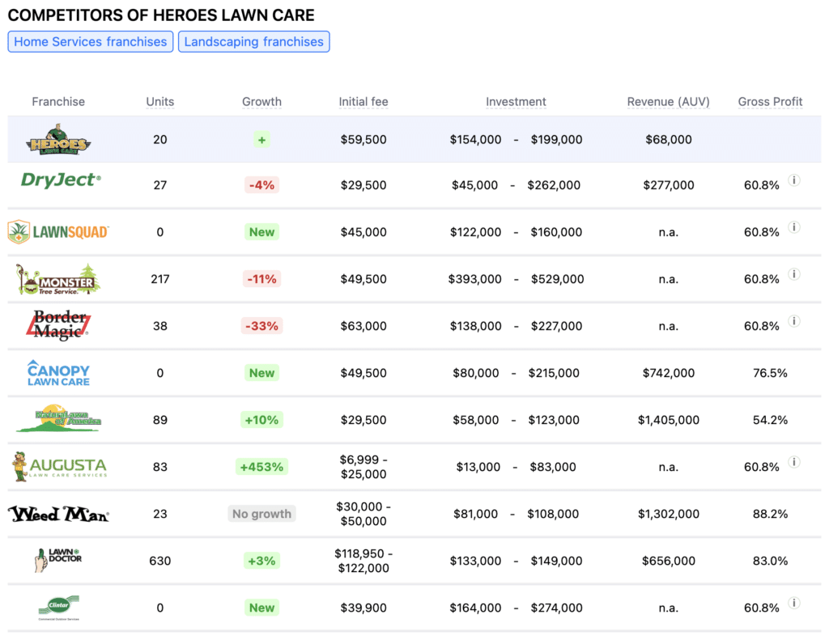Image resolution: width=829 pixels, height=644 pixels.
Task: Click the 88.2% gross profit value
Action: tap(771, 514)
